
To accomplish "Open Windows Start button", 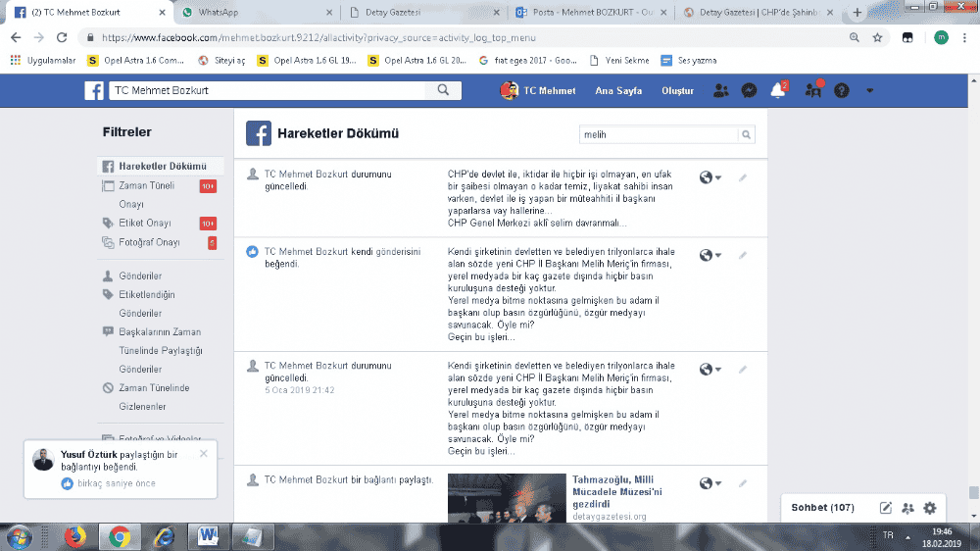I will point(19,537).
